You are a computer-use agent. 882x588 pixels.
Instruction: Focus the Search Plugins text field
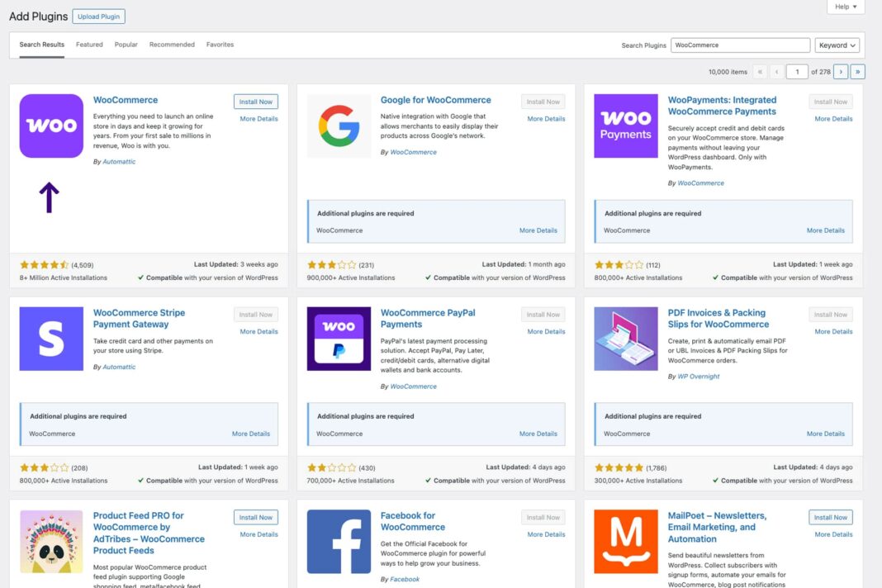pos(740,45)
